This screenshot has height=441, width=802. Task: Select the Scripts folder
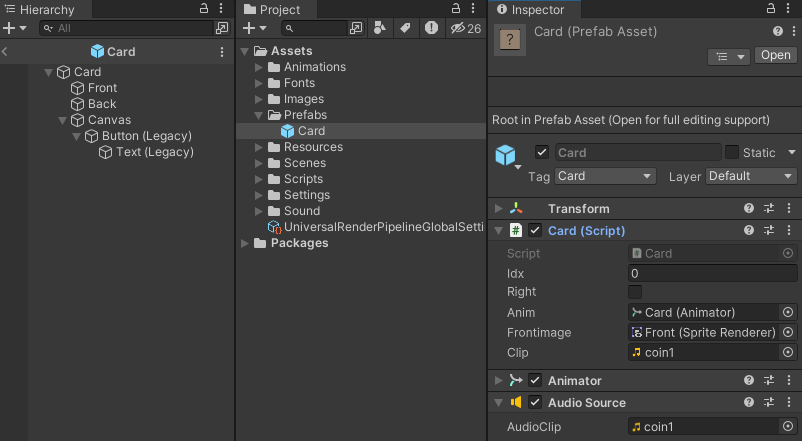pos(303,179)
